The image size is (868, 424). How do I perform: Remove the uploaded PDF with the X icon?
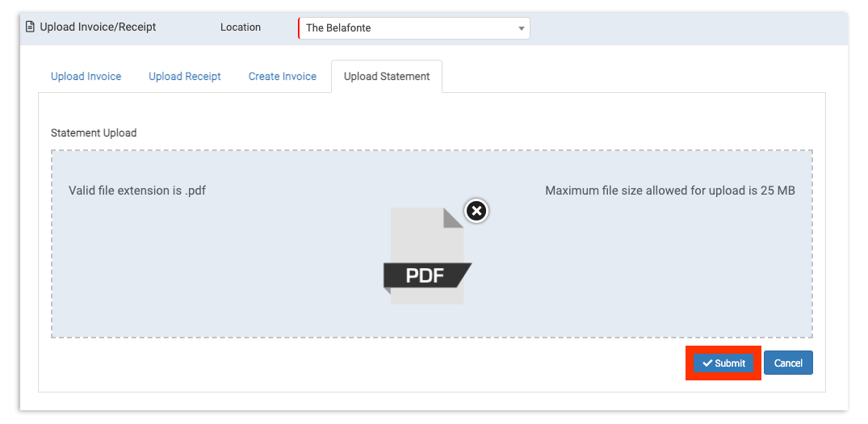pos(476,211)
